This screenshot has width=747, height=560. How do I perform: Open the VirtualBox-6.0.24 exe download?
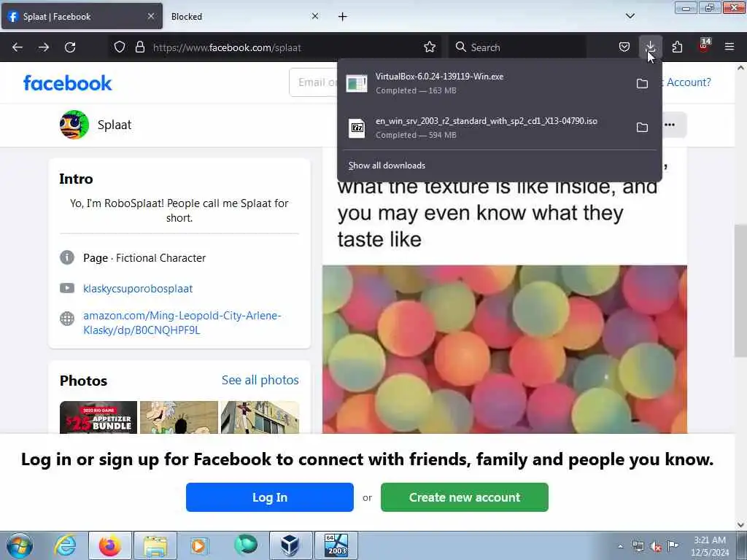coord(485,83)
